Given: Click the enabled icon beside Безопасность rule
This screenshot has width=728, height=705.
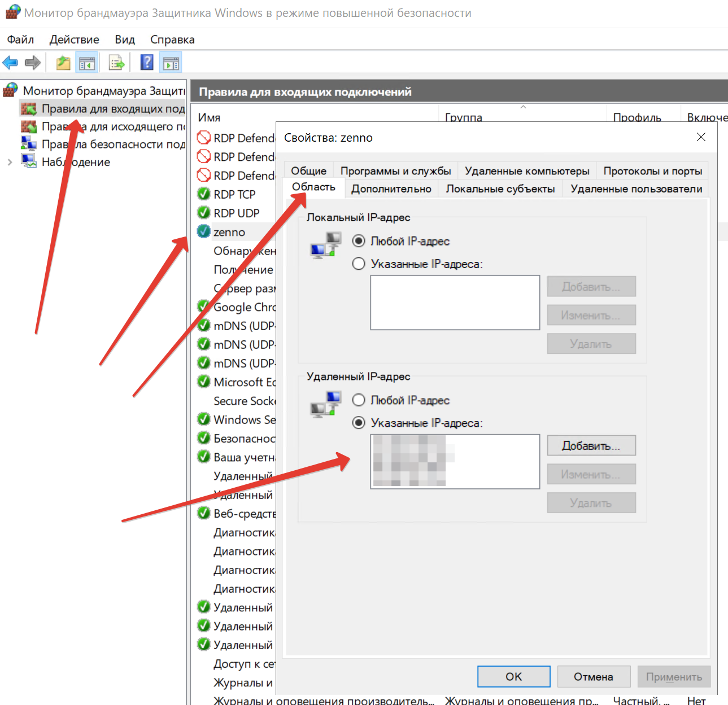Looking at the screenshot, I should 203,438.
